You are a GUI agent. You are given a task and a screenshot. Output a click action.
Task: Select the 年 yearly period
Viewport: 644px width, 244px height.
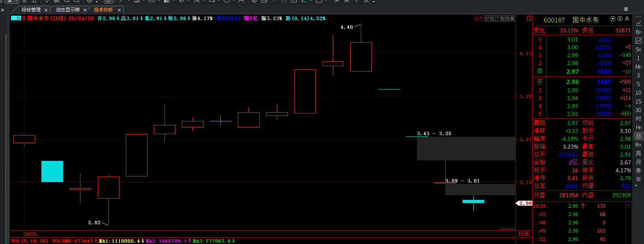[638, 179]
